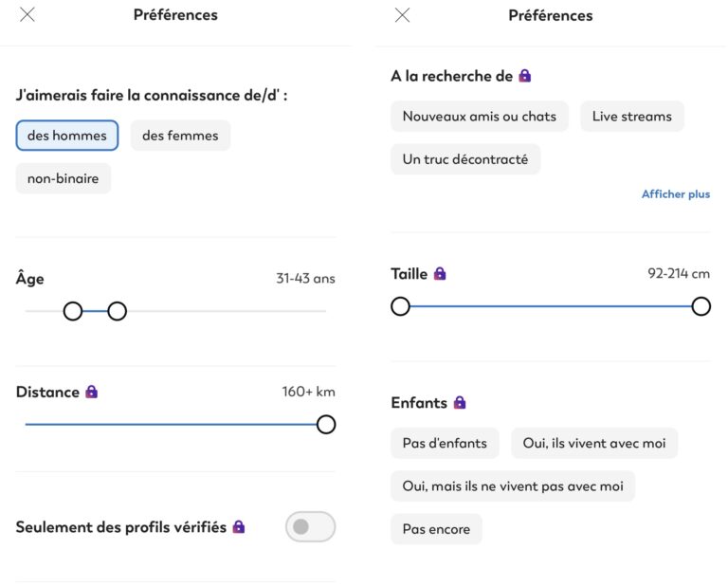Select the 'des hommes' option
The width and height of the screenshot is (728, 586).
pos(67,136)
